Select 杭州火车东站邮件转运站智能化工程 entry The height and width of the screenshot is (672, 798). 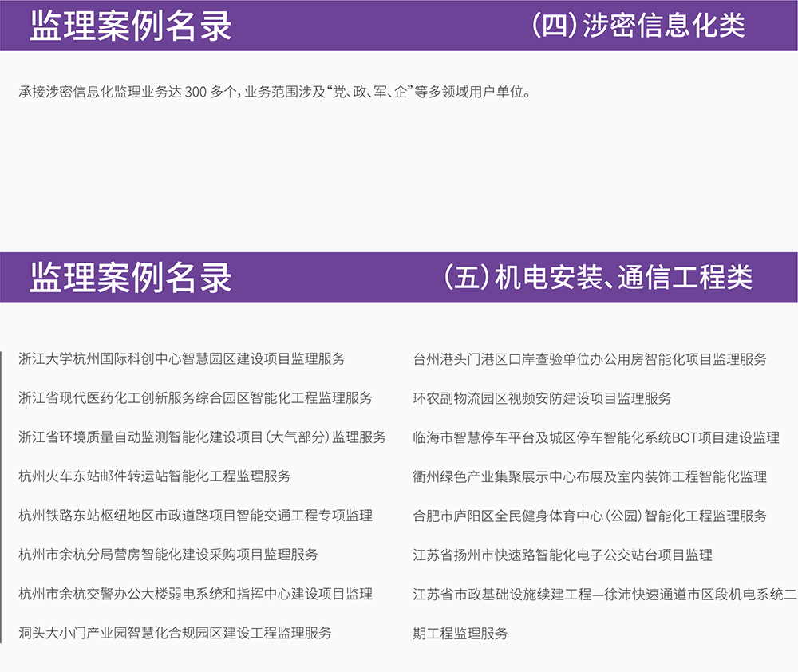(155, 476)
